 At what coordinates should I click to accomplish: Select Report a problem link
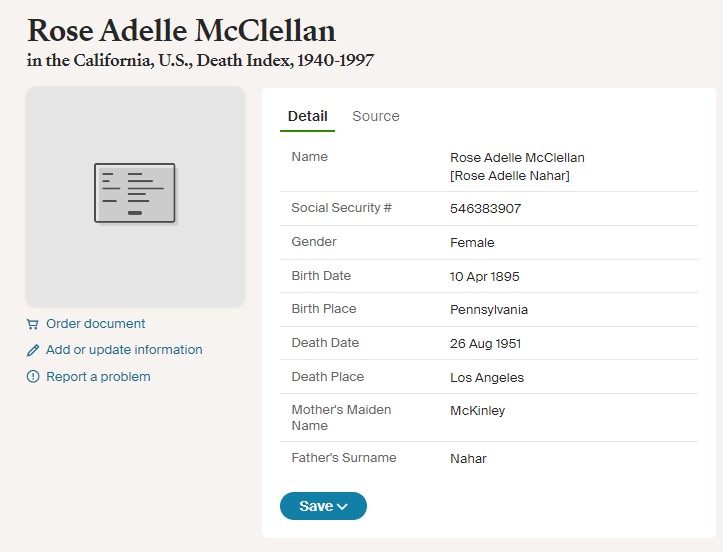point(98,377)
